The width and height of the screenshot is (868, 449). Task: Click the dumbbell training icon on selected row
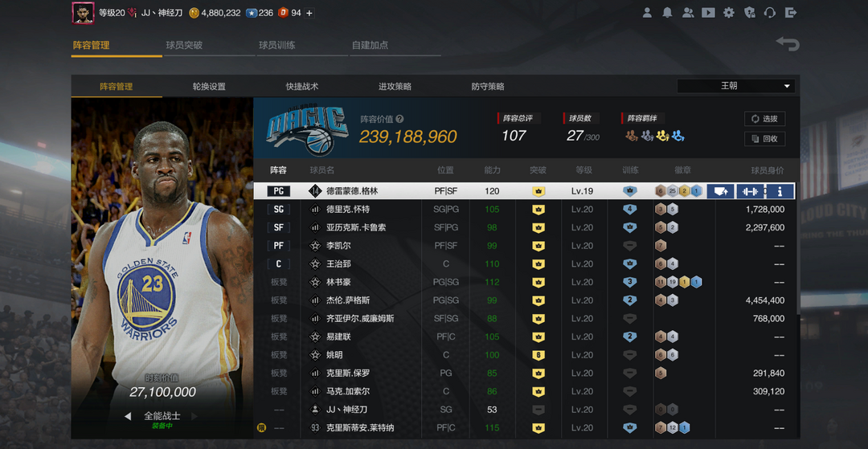[x=750, y=191]
